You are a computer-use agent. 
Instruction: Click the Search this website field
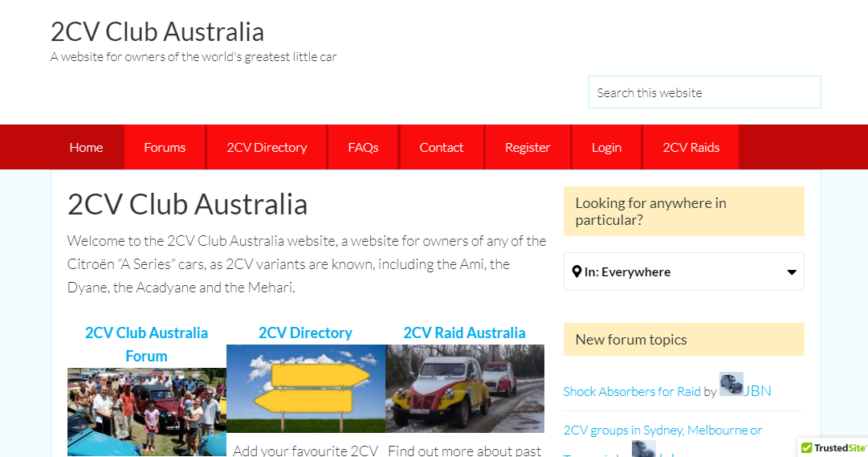pos(704,92)
